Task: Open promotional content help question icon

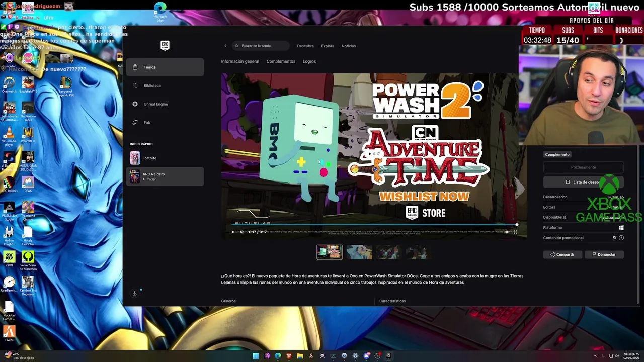Action: tap(621, 238)
